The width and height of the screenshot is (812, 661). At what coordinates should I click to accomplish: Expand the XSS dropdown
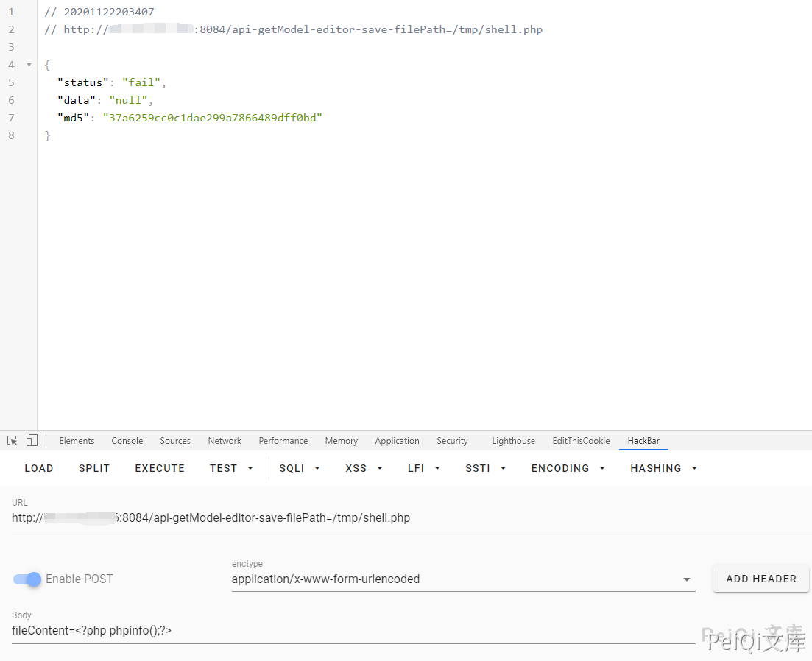364,468
